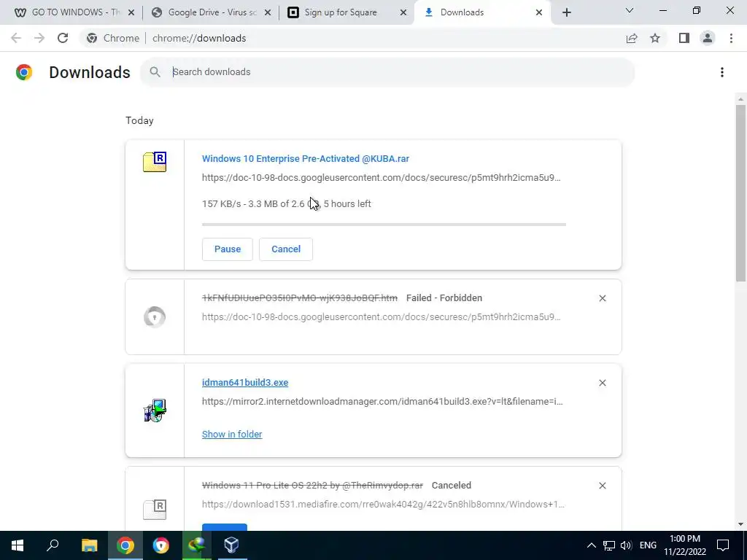Screen dimensions: 747x560
Task: Click the idman641build3.exe installer icon
Action: click(x=155, y=411)
